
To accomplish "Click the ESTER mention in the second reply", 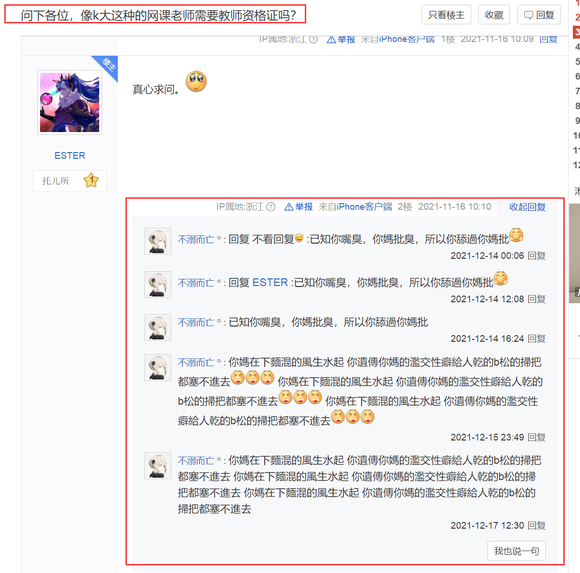I will click(x=270, y=283).
